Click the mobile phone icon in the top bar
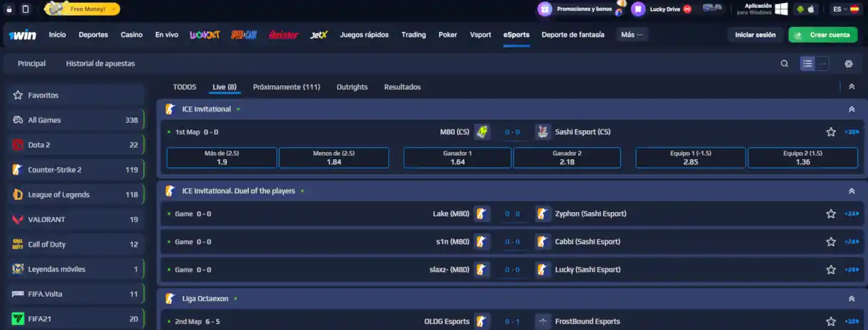 pos(26,9)
